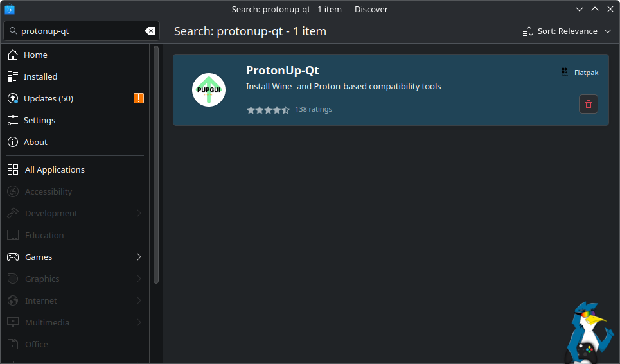Expand the Development category chevron
620x364 pixels.
tap(139, 213)
